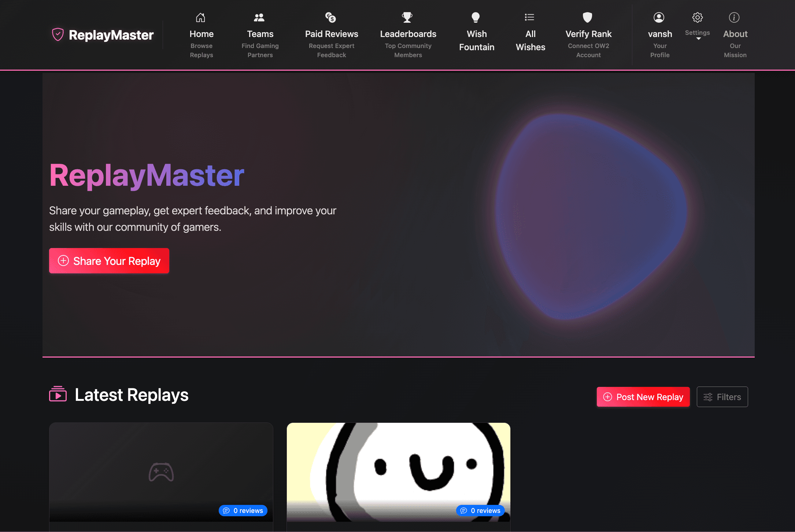The image size is (795, 532).
Task: Select the ReplayMaster shield logo
Action: [x=58, y=34]
